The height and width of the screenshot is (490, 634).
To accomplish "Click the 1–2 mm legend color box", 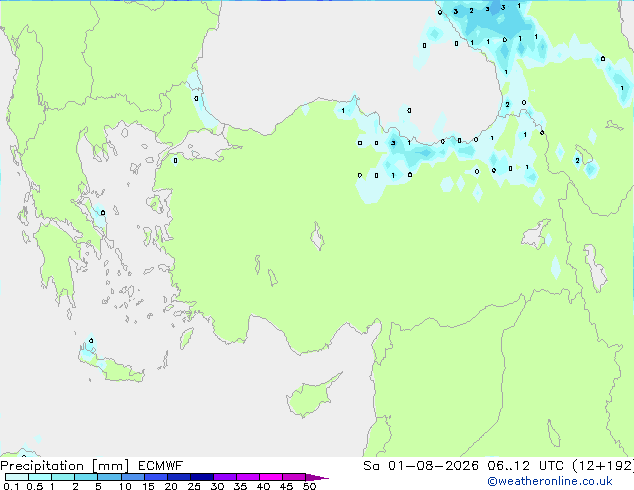I will coord(63,477).
